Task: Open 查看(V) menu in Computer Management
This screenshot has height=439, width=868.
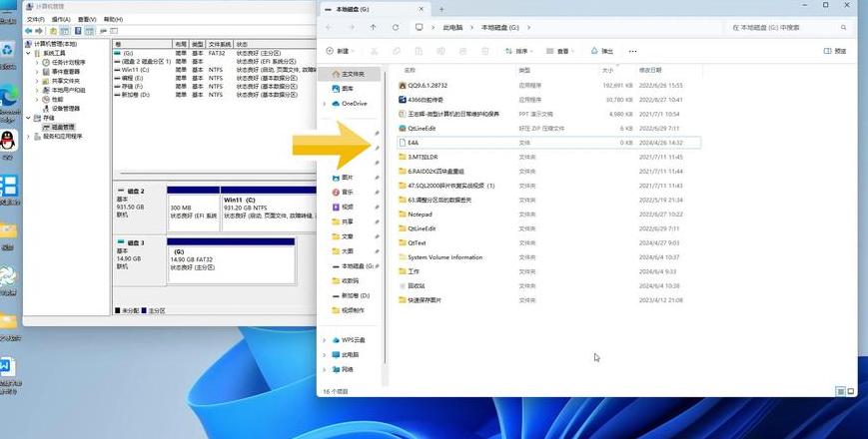Action: coord(87,19)
